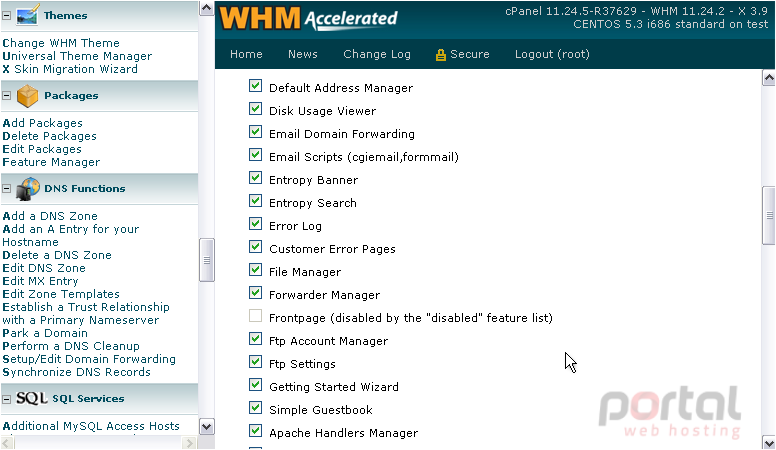This screenshot has width=776, height=450.
Task: Uncheck Email Domain Forwarding
Action: point(255,132)
